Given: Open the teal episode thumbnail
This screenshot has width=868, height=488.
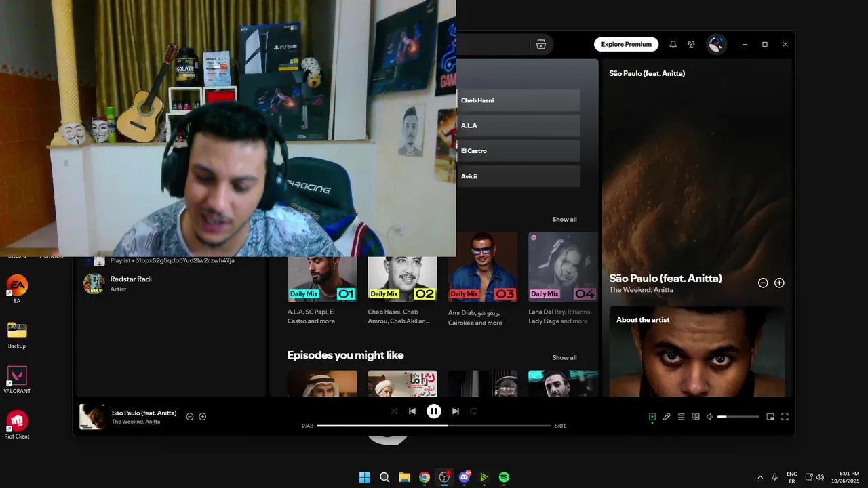Looking at the screenshot, I should pos(563,383).
